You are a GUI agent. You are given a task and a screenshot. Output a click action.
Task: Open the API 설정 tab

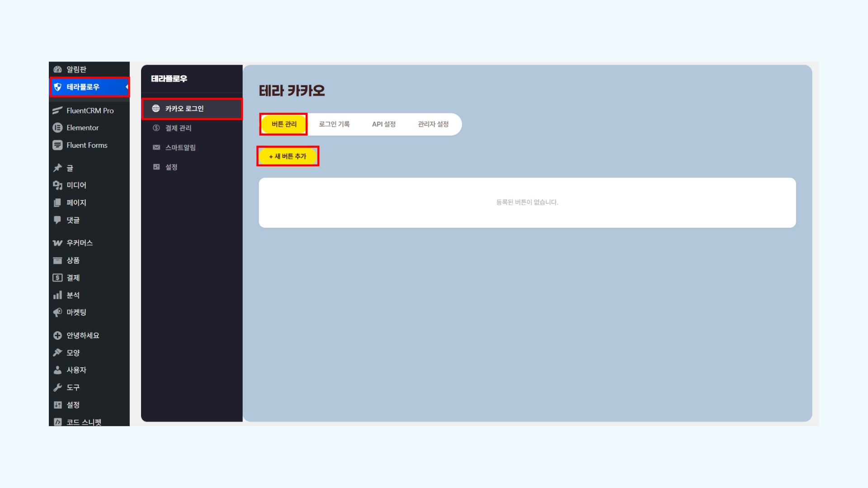(384, 124)
